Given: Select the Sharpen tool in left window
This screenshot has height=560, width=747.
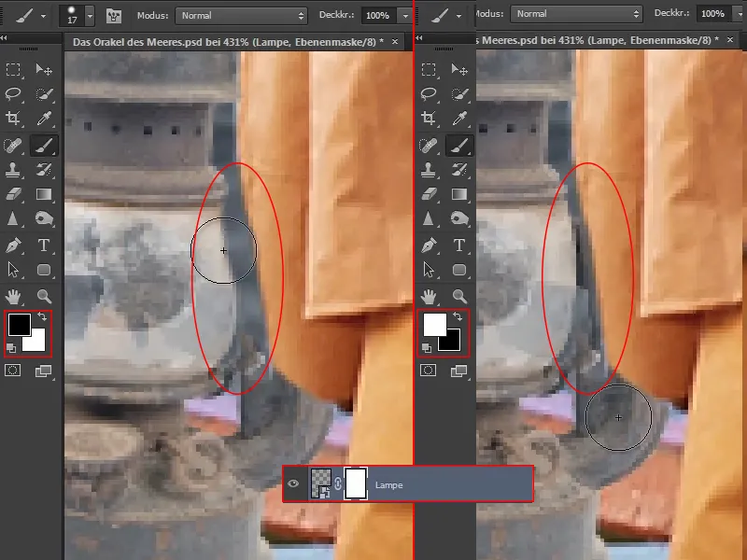Looking at the screenshot, I should (x=13, y=218).
